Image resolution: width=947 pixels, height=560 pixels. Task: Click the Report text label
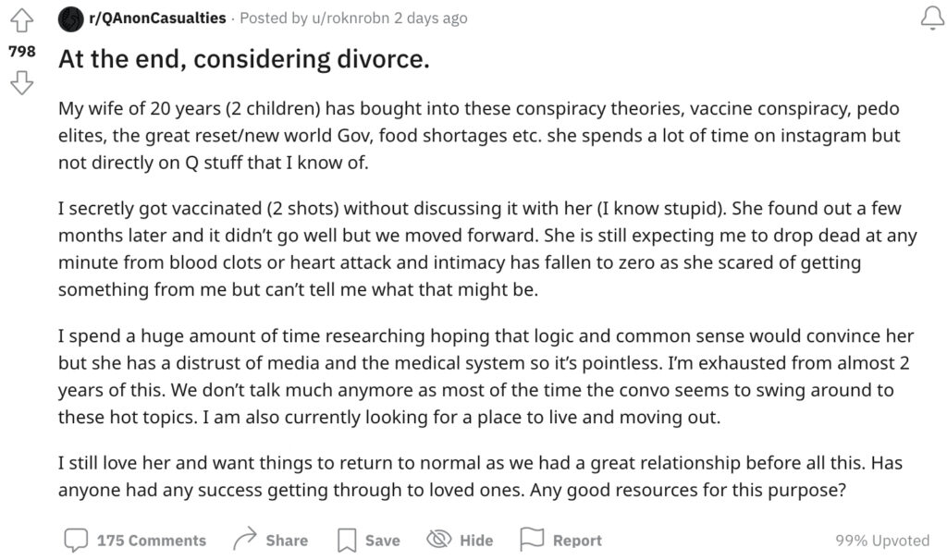pyautogui.click(x=577, y=541)
